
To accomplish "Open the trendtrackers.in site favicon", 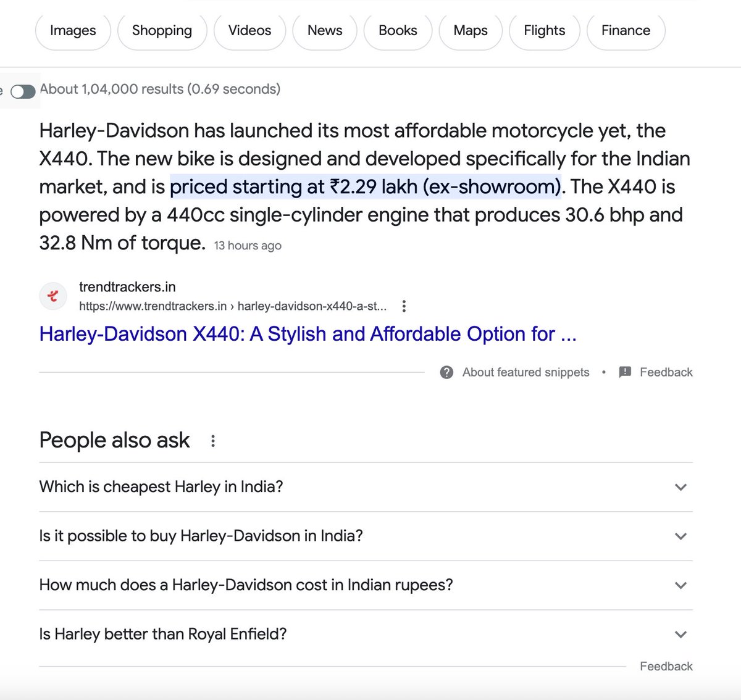I will coord(53,296).
